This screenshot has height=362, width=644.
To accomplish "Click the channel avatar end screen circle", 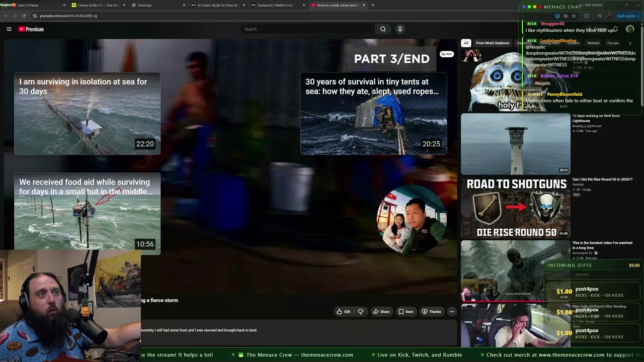I will (x=411, y=220).
